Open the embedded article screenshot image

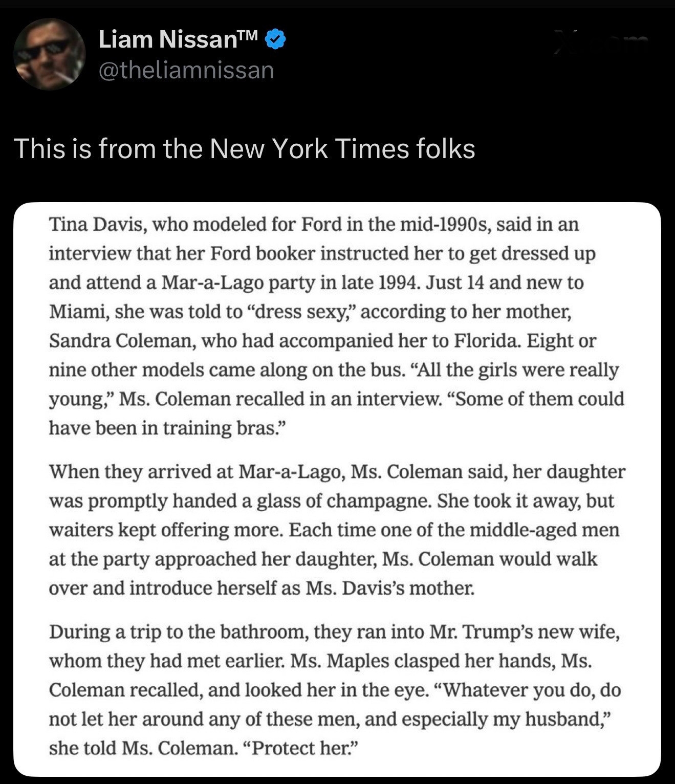(337, 489)
